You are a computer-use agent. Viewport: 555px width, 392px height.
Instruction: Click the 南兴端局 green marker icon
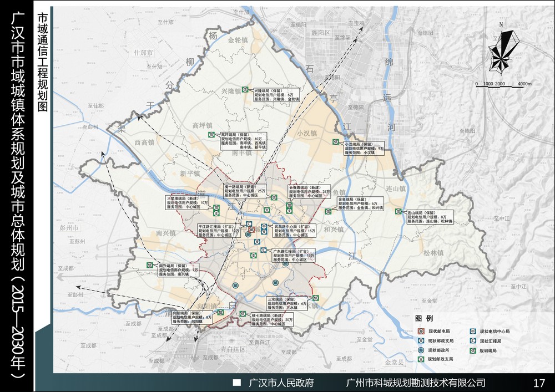[149, 265]
